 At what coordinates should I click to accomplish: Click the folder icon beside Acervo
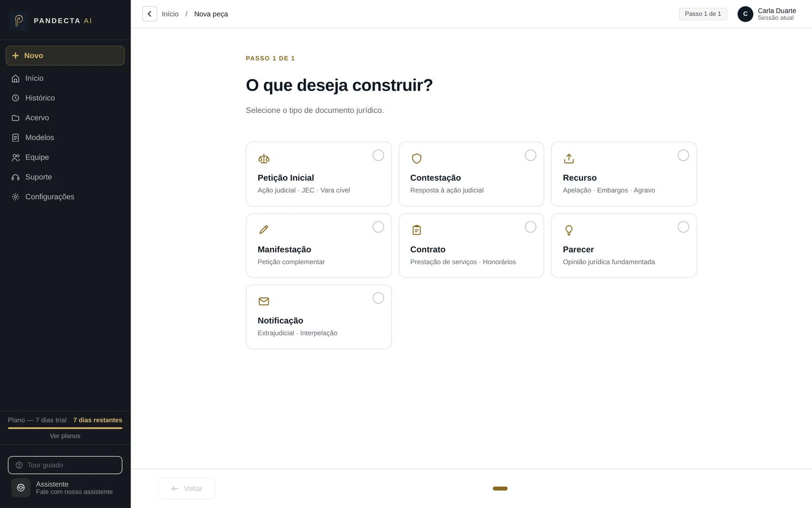click(16, 118)
